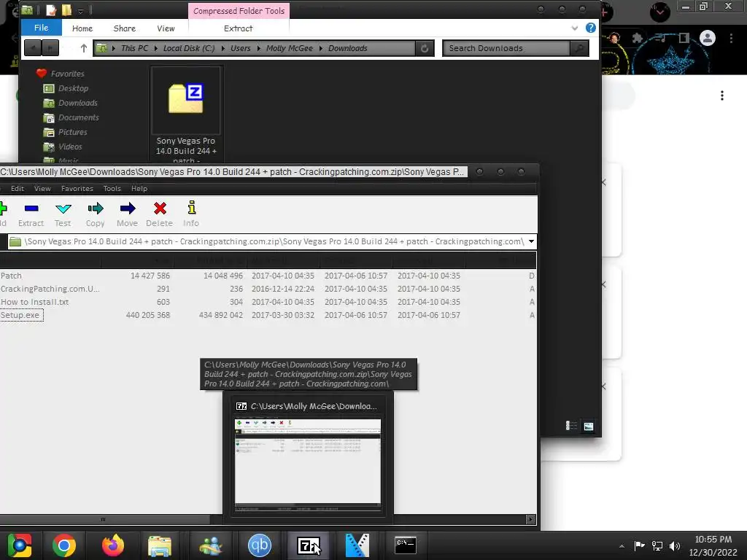Click Users in breadcrumb path

click(241, 48)
